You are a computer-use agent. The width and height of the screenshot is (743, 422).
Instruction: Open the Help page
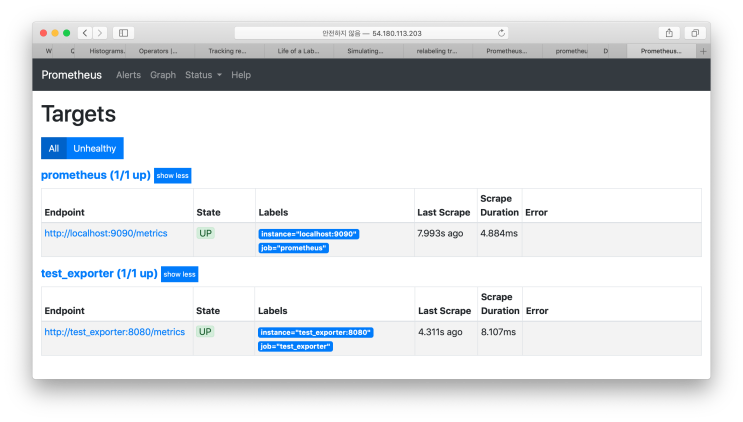241,75
